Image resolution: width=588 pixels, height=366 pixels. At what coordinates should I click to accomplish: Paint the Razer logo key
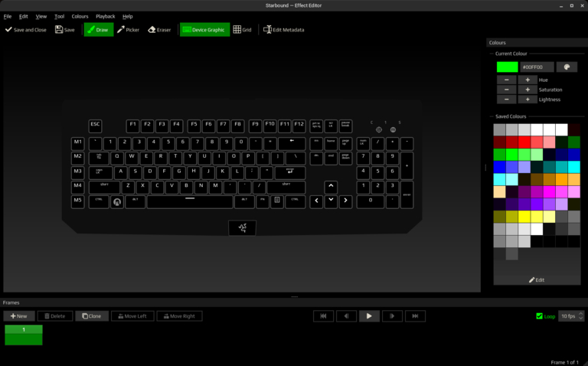click(x=242, y=228)
